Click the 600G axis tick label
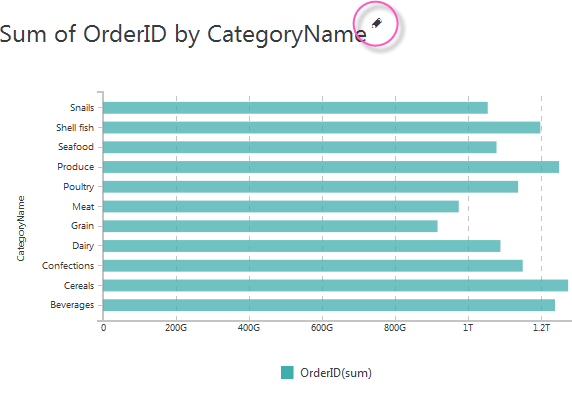 click(322, 328)
